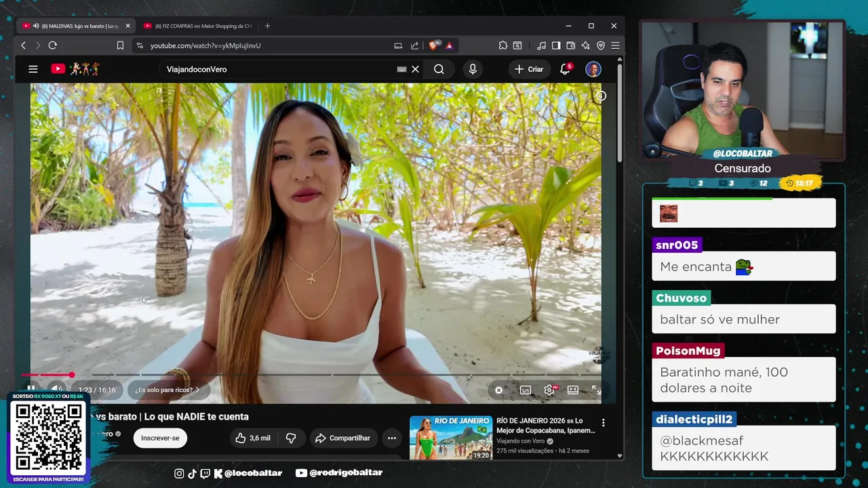Open the YouTube account avatar menu
This screenshot has height=488, width=868.
point(593,69)
